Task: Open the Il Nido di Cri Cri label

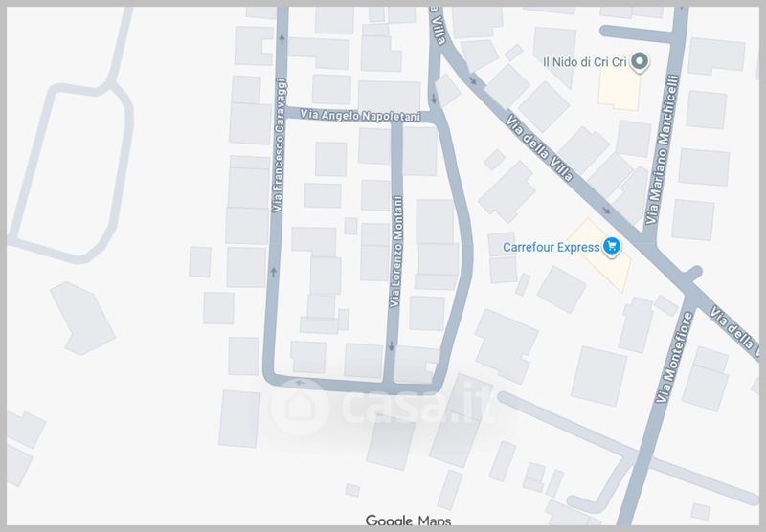Action: pyautogui.click(x=585, y=62)
